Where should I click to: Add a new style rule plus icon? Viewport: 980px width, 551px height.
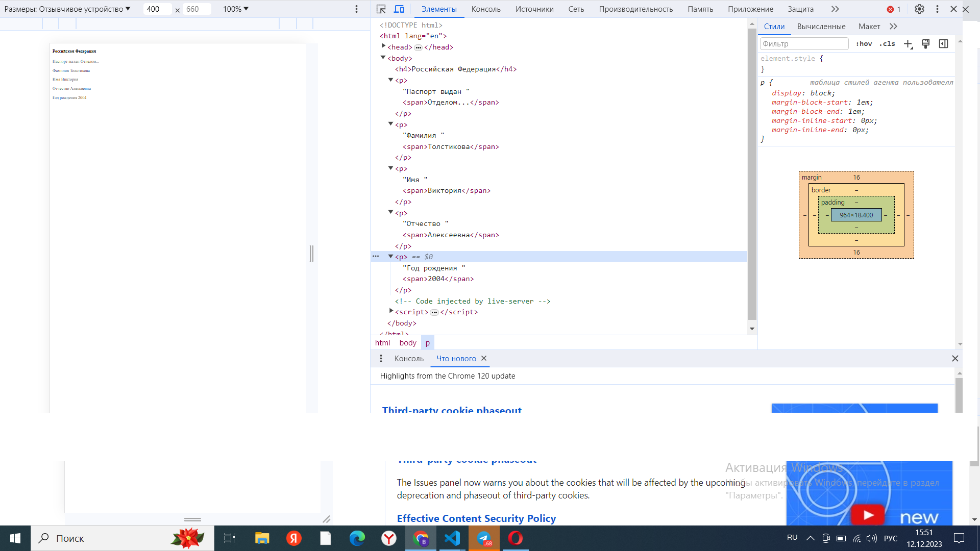click(908, 44)
